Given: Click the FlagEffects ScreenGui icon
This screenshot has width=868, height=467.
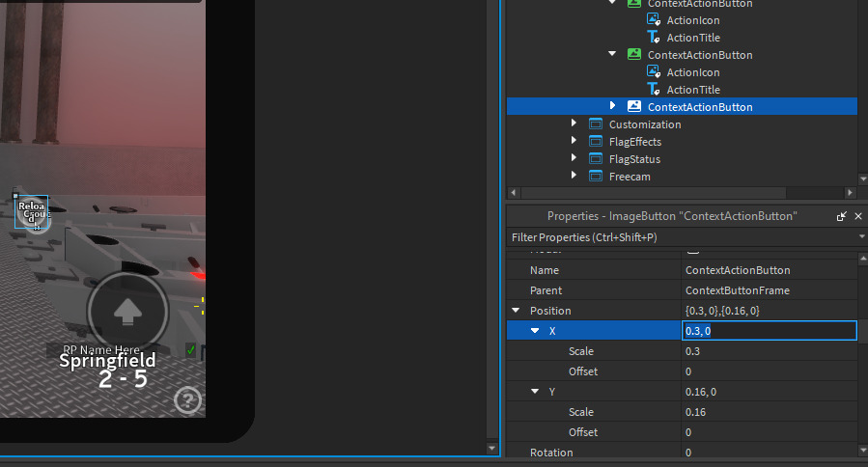Looking at the screenshot, I should pyautogui.click(x=594, y=142).
